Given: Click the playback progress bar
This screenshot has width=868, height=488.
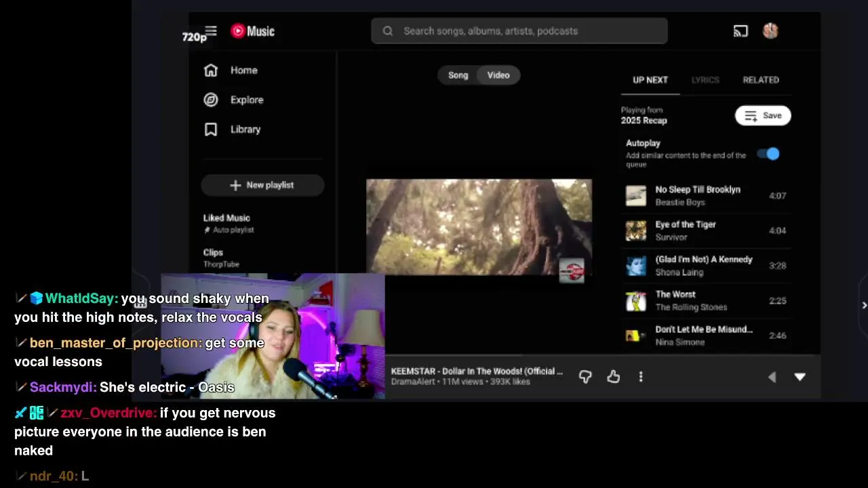Looking at the screenshot, I should click(x=604, y=355).
